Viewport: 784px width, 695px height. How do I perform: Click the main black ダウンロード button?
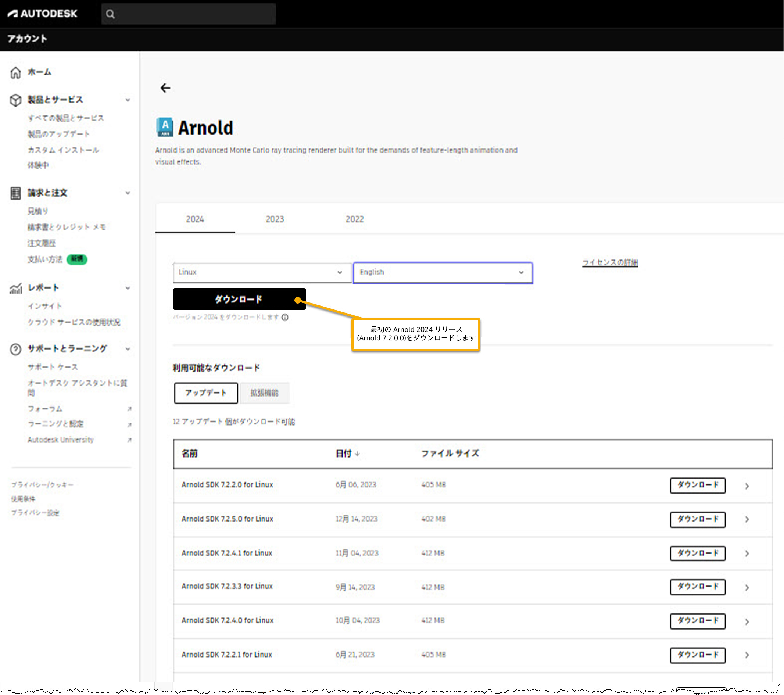tap(239, 299)
